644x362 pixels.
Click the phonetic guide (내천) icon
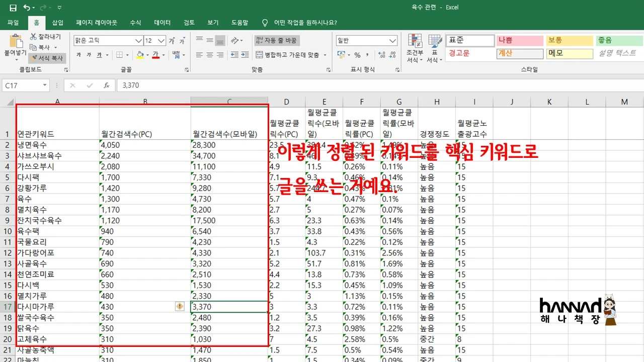(176, 54)
